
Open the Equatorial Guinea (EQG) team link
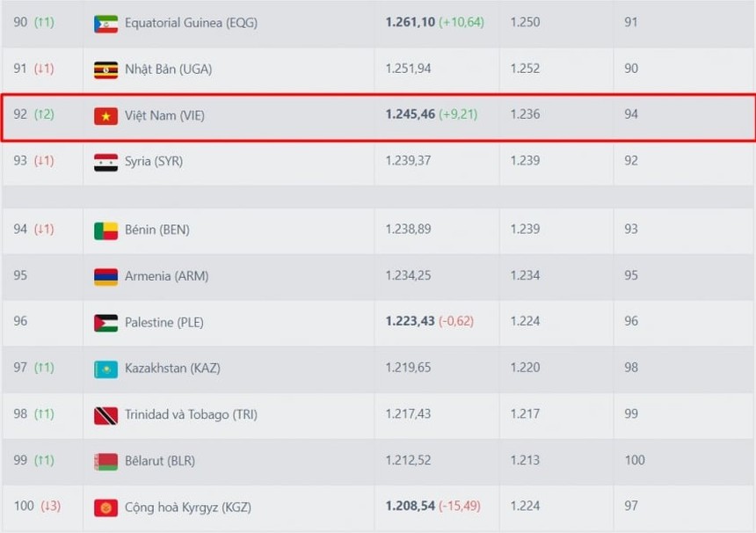pos(191,23)
